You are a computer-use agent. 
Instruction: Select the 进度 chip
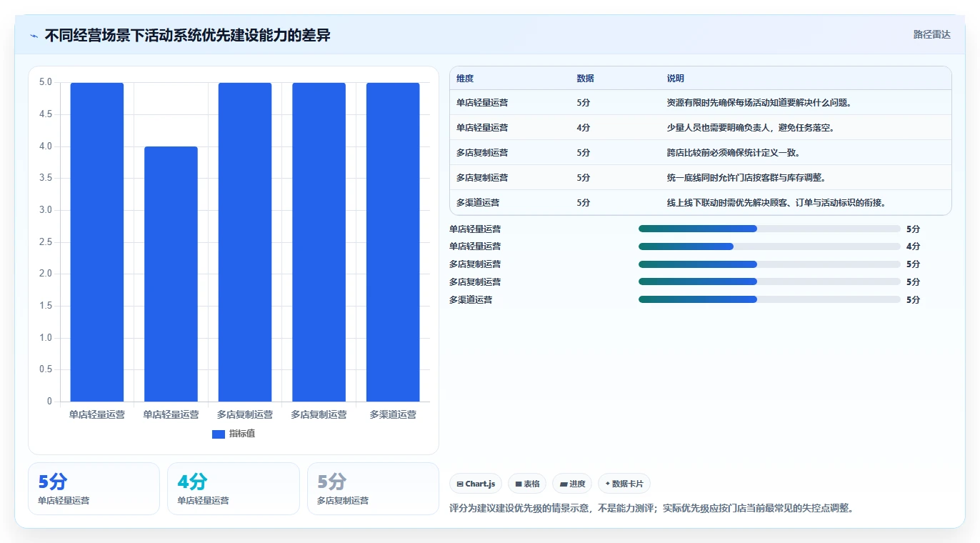tap(572, 484)
